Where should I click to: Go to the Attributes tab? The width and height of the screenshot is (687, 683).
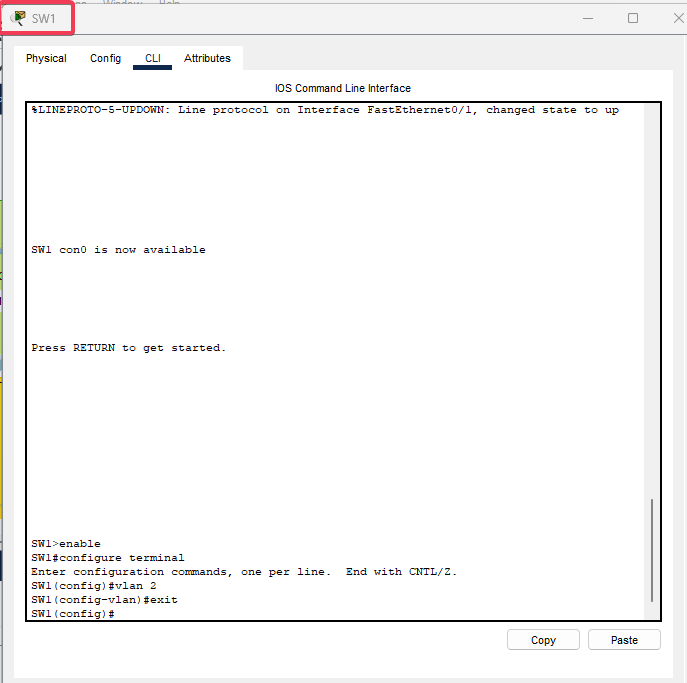click(x=207, y=59)
